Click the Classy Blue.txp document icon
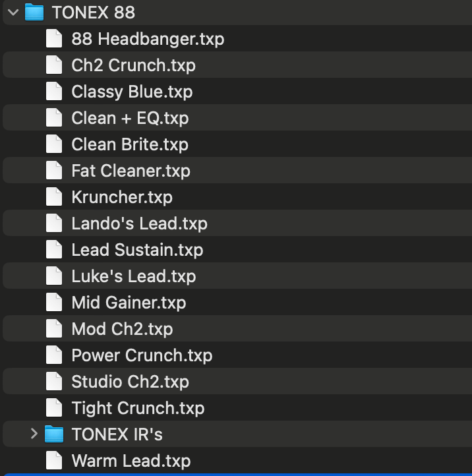The image size is (472, 476). click(54, 92)
